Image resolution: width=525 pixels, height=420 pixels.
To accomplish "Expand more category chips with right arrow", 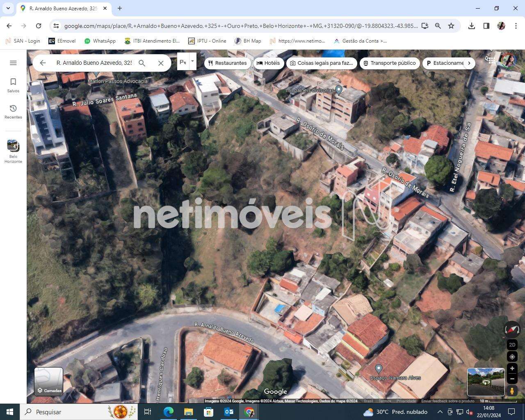I will coord(469,63).
